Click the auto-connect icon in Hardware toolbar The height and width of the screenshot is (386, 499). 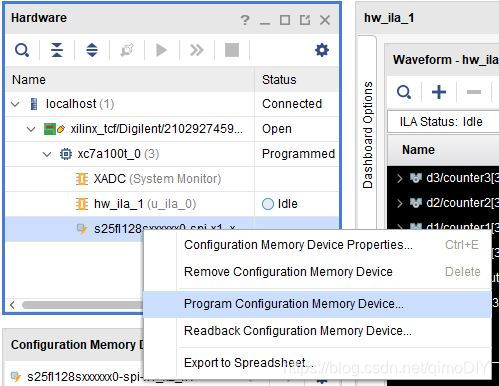[x=127, y=50]
